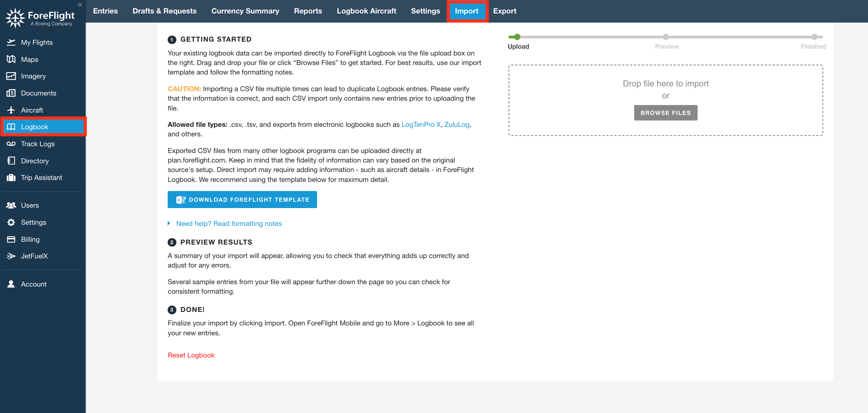Expand the formatting notes disclosure triangle
868x413 pixels.
pos(169,224)
